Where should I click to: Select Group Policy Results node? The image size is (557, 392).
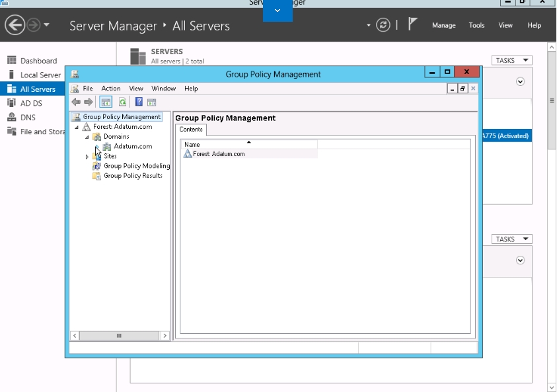[133, 176]
